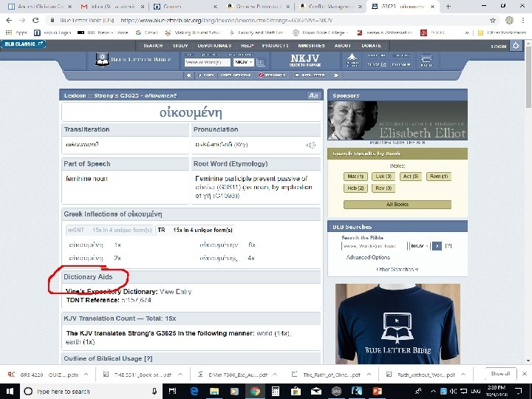The image size is (532, 399).
Task: Open the ABOUT menu
Action: (x=342, y=46)
